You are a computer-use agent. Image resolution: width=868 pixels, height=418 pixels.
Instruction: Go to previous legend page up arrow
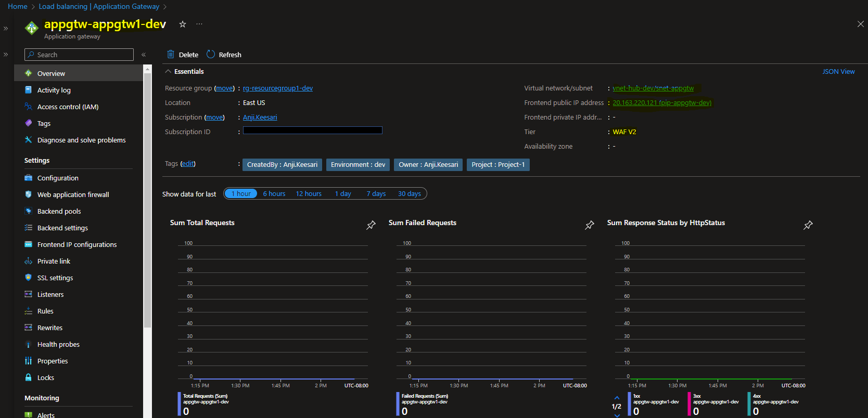(x=617, y=398)
